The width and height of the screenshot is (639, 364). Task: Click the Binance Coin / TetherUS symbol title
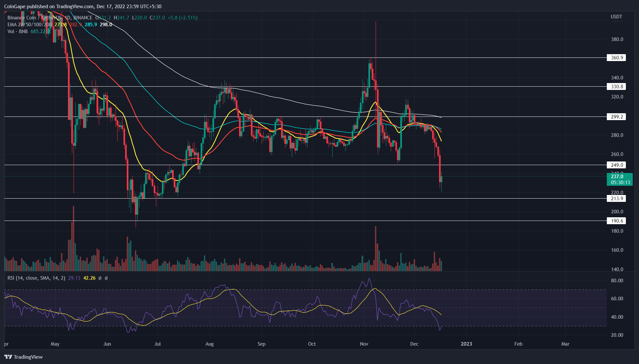pyautogui.click(x=34, y=18)
